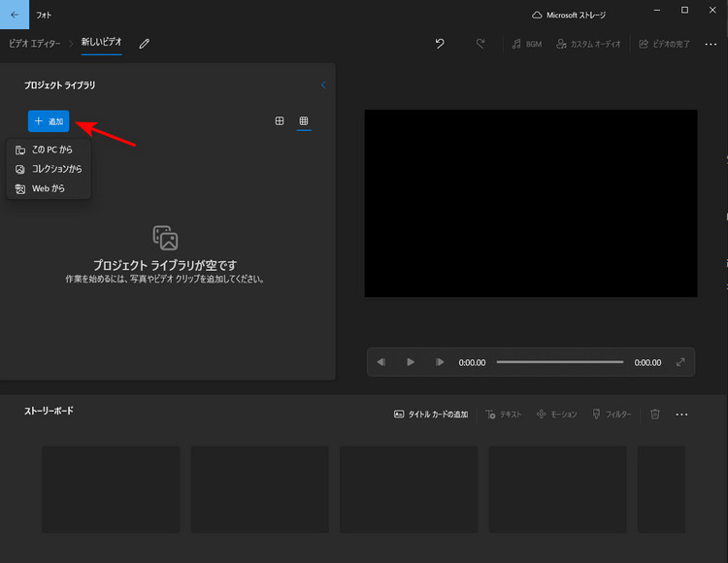Redo the last action
This screenshot has width=728, height=563.
[x=480, y=44]
